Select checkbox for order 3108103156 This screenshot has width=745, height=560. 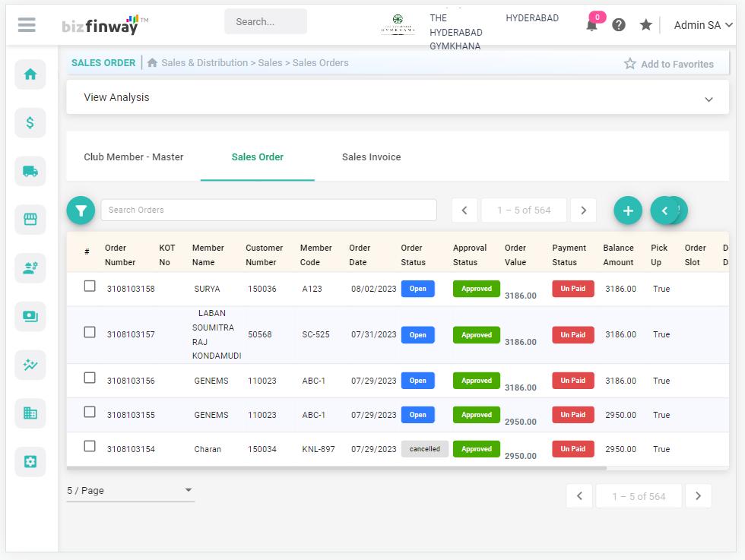[x=90, y=378]
